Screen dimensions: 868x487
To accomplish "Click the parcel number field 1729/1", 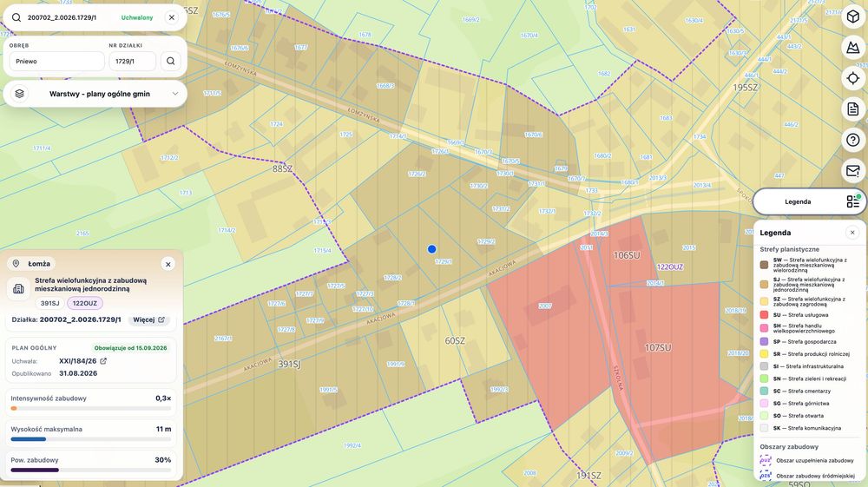I will pyautogui.click(x=132, y=62).
